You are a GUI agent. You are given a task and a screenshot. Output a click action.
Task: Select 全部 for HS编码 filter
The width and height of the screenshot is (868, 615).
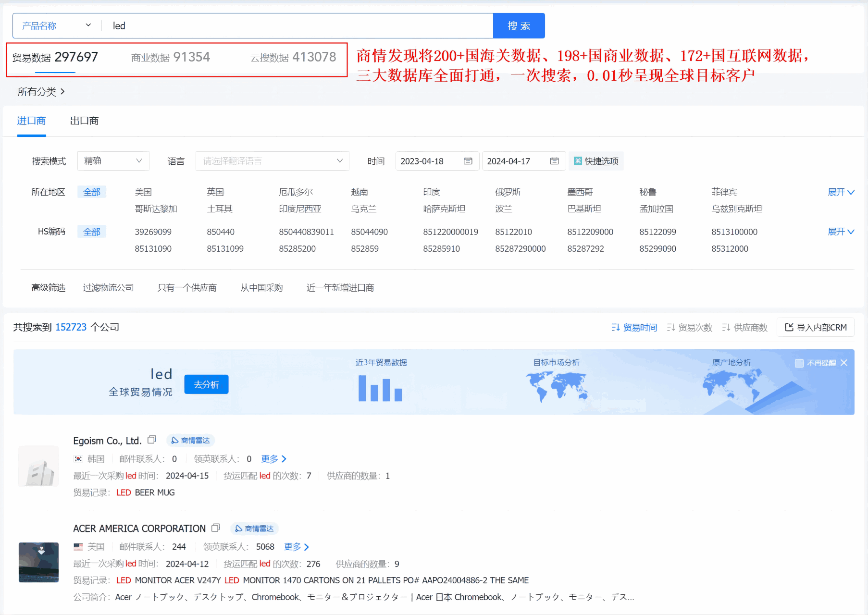pos(91,231)
